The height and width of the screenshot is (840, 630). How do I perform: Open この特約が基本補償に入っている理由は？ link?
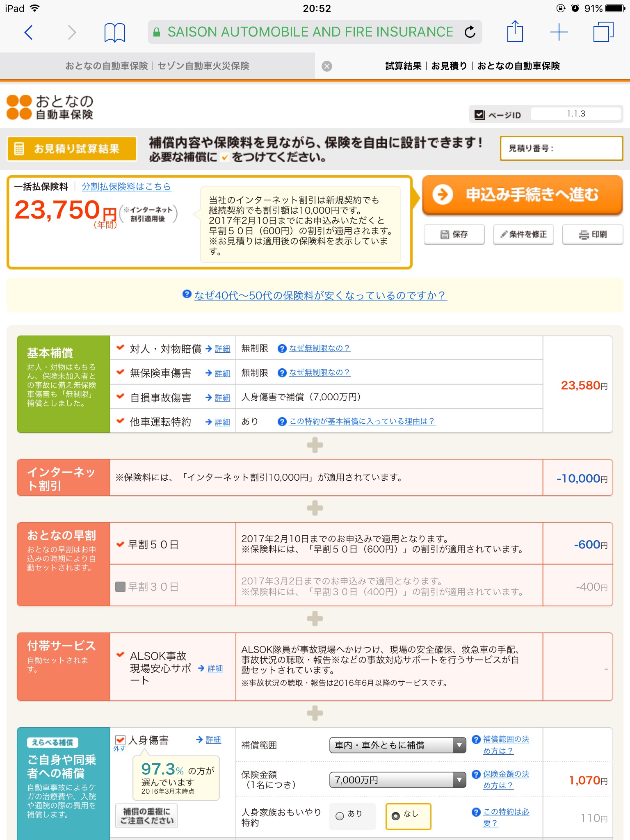[362, 421]
